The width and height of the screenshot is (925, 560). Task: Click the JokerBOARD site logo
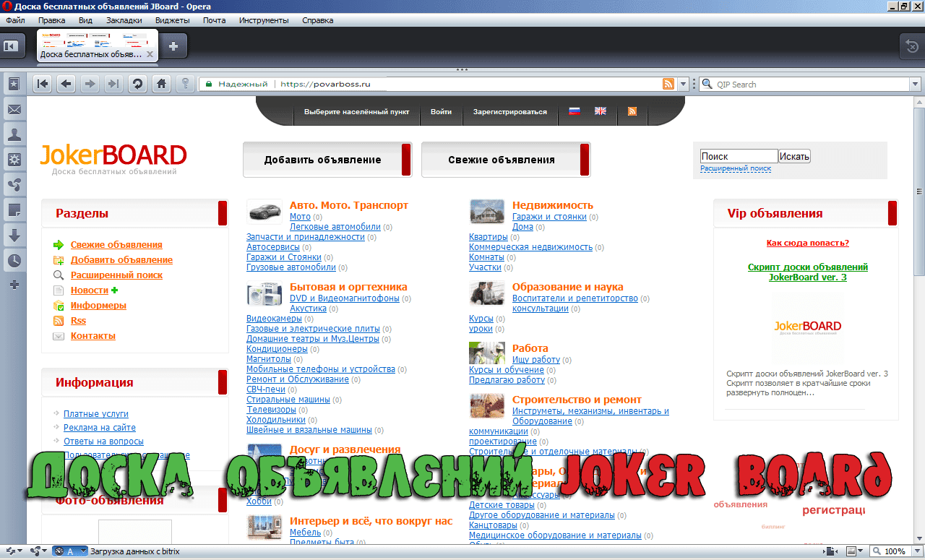pos(114,158)
